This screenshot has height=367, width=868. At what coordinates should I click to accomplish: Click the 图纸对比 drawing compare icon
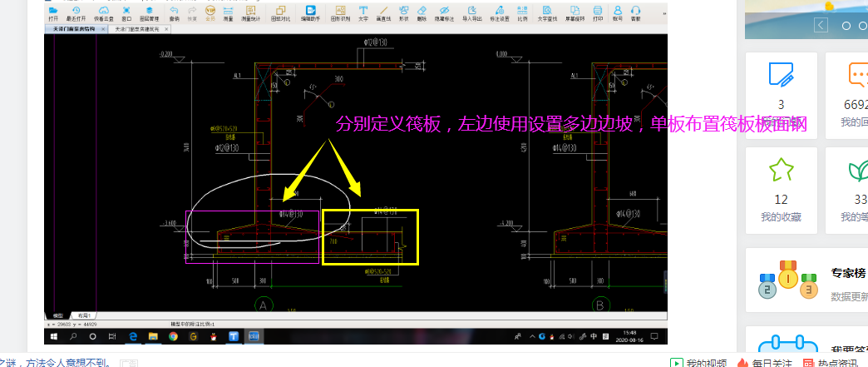281,14
